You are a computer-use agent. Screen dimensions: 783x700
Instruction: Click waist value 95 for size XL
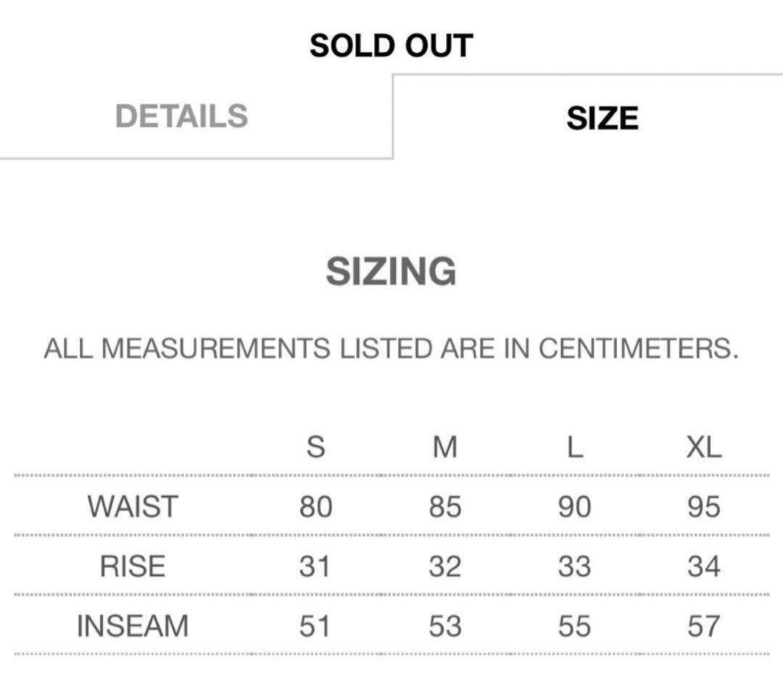click(x=703, y=506)
